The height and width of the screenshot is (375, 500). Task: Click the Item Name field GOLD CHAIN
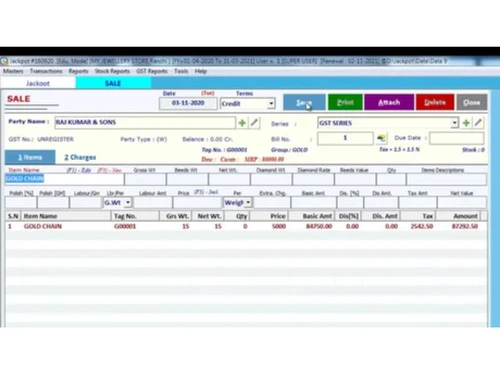point(64,179)
